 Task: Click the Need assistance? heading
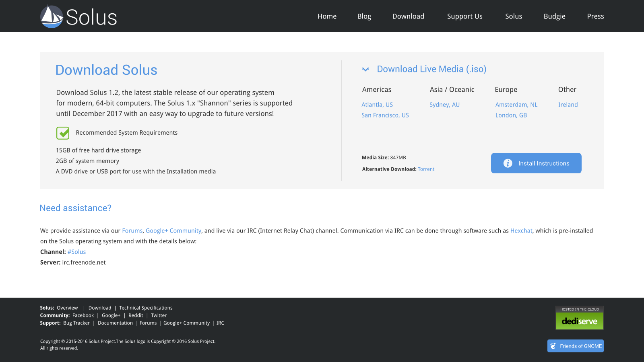[x=76, y=208]
